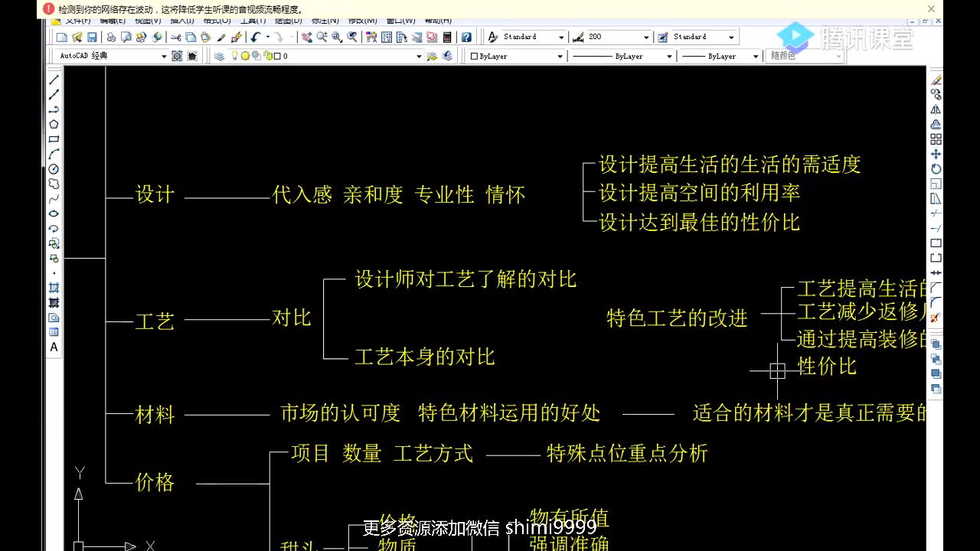The image size is (980, 551).
Task: Save the drawing with the floppy icon
Action: click(92, 37)
